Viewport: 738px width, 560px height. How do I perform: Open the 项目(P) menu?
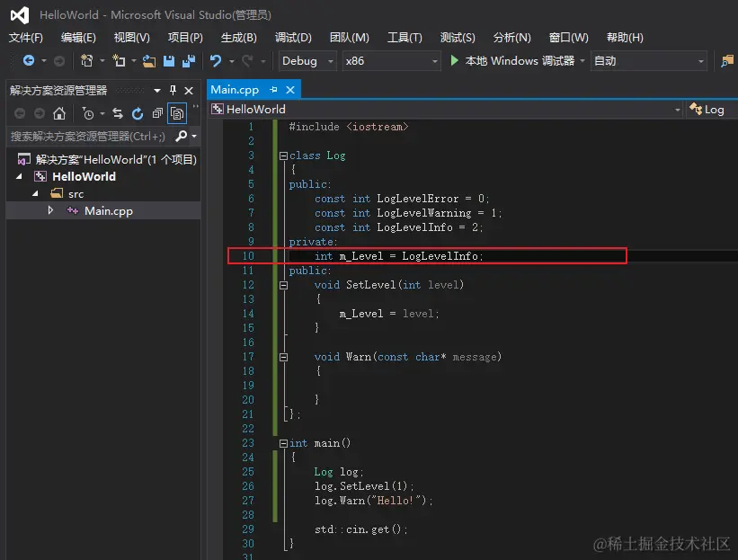pyautogui.click(x=185, y=38)
